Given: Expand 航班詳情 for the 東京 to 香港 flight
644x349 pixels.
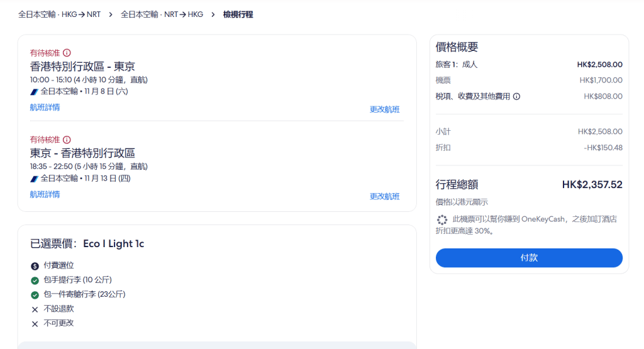Looking at the screenshot, I should 45,194.
